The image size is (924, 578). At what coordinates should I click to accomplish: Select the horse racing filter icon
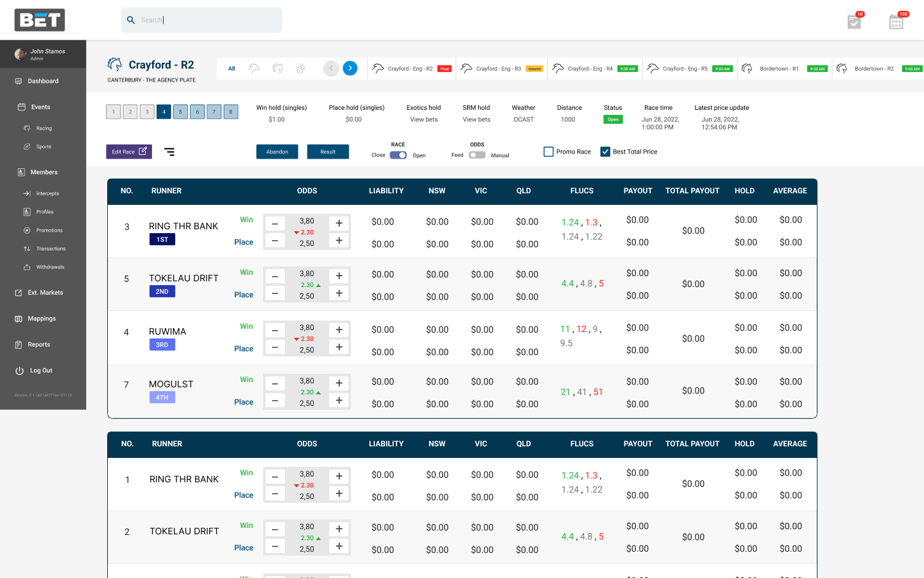pyautogui.click(x=278, y=68)
